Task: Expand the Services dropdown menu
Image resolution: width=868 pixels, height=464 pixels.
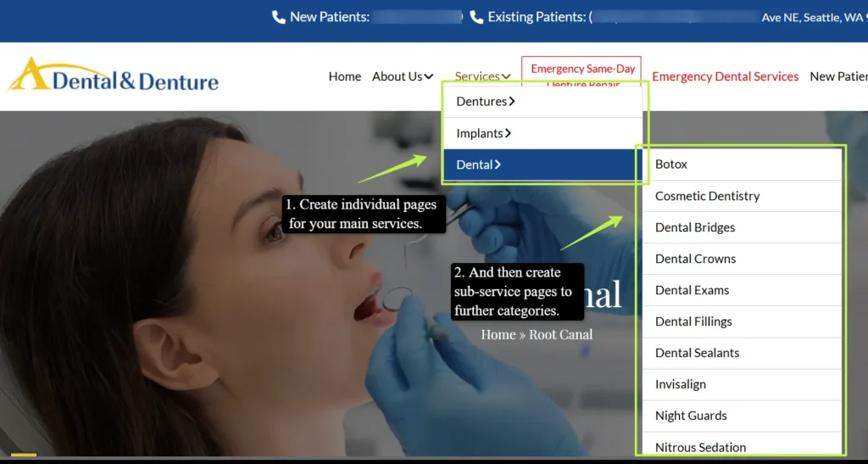Action: tap(482, 76)
